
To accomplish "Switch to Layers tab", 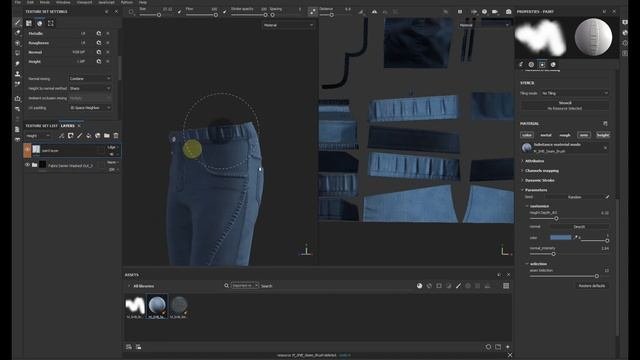I will [68, 126].
